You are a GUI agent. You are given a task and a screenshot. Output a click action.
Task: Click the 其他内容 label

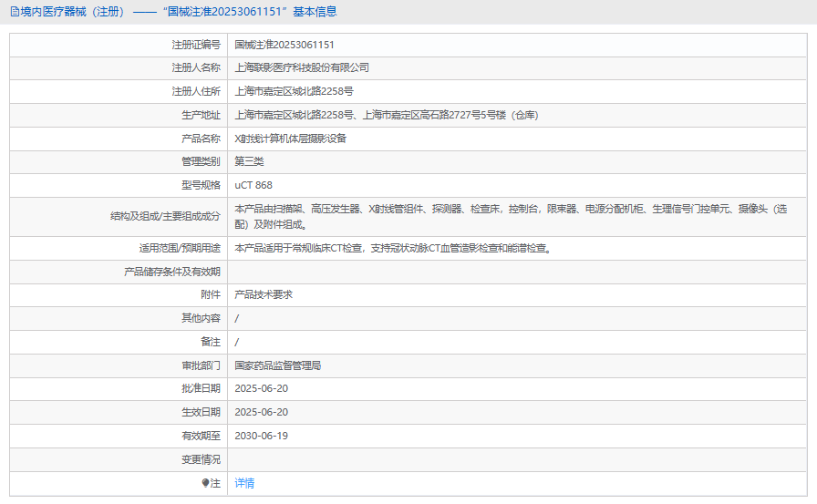pyautogui.click(x=202, y=318)
